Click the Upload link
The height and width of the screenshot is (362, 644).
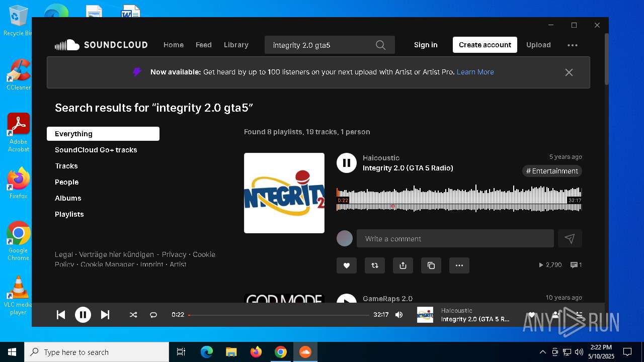[x=538, y=45]
